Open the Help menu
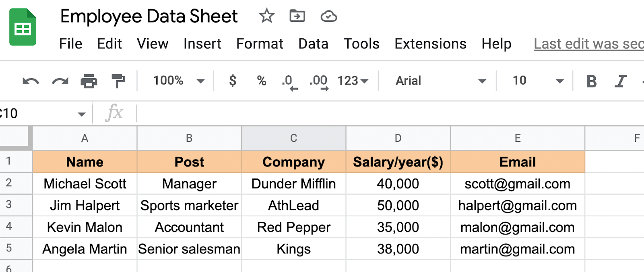This screenshot has width=644, height=272. 496,44
